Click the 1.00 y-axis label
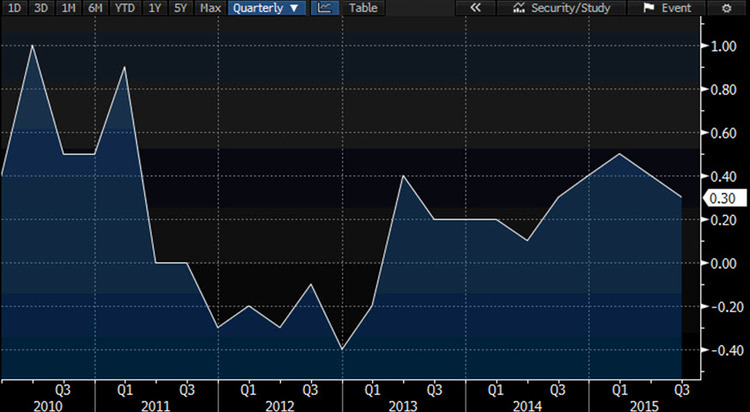Image resolution: width=750 pixels, height=412 pixels. [x=722, y=46]
